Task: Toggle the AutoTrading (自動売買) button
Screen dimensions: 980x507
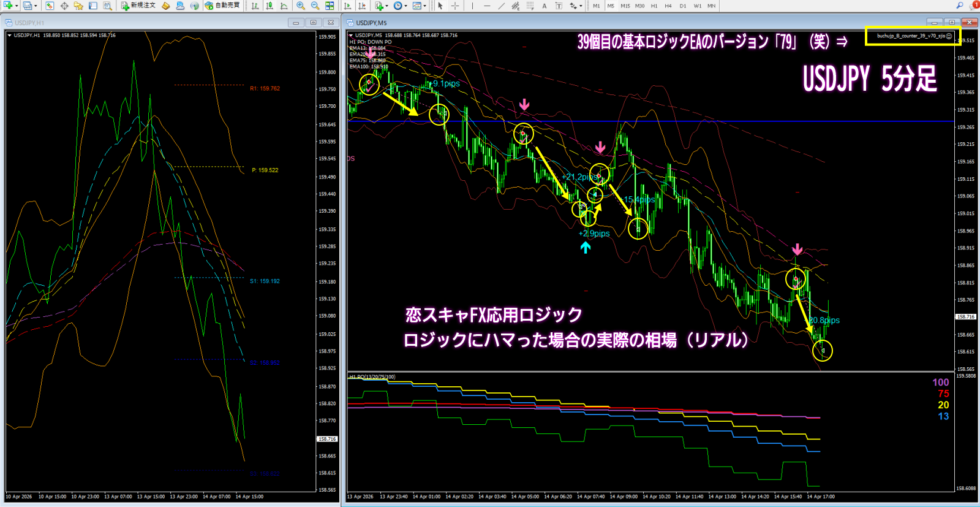Action: tap(222, 6)
